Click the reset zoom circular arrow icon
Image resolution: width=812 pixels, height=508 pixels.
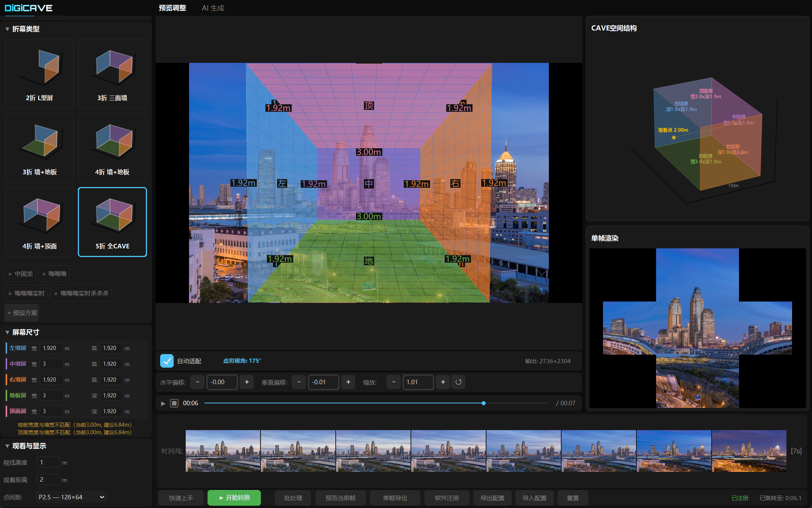pyautogui.click(x=458, y=382)
